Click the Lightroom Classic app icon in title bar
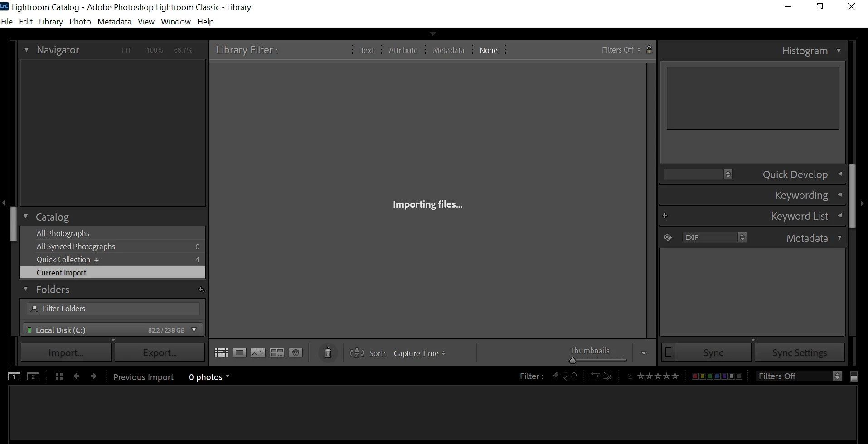Viewport: 868px width, 444px height. click(x=5, y=6)
